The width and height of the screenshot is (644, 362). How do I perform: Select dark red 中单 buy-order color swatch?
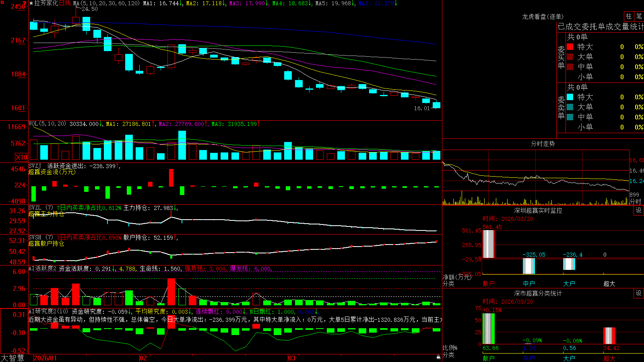pos(570,66)
